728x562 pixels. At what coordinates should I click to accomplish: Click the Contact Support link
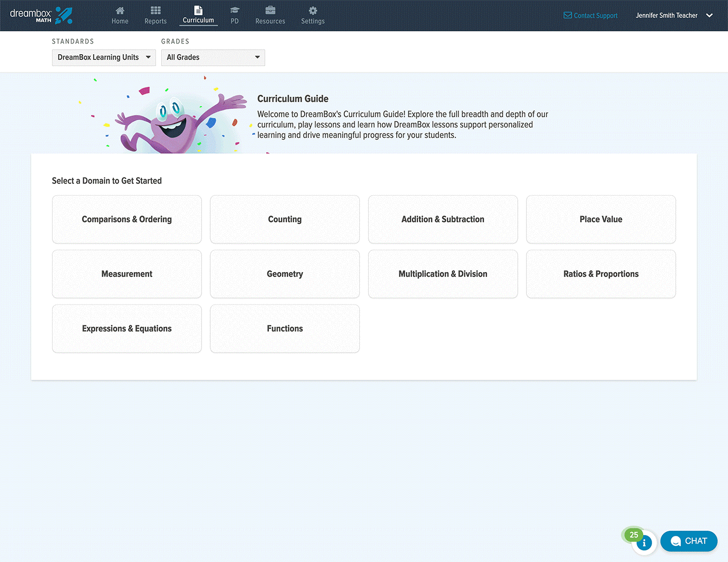coord(591,16)
